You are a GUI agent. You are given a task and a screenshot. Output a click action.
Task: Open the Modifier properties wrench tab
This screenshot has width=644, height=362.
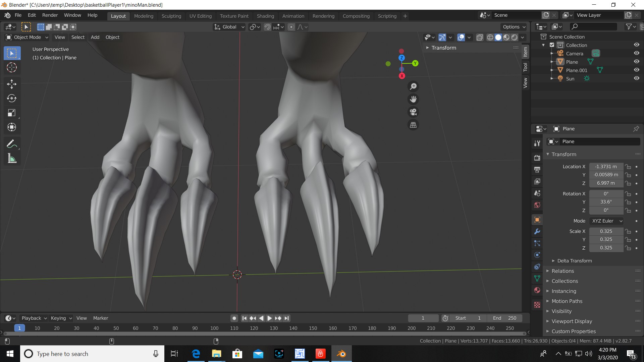click(537, 232)
